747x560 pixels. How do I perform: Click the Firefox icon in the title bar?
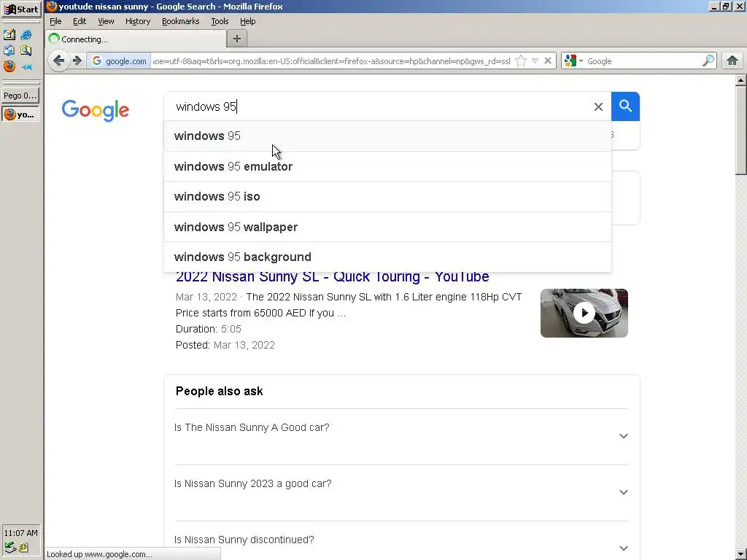tap(52, 6)
